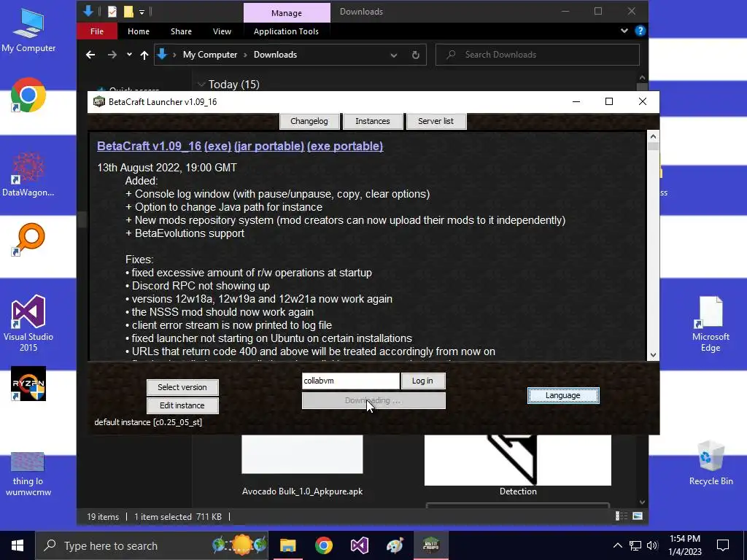Click the Downloading ... button
The width and height of the screenshot is (747, 560).
point(373,400)
